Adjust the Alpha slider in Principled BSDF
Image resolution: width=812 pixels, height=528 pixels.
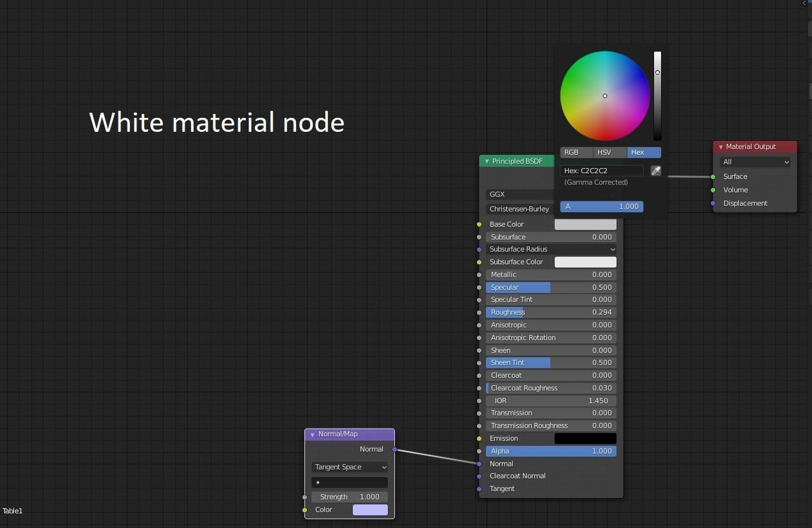[551, 451]
